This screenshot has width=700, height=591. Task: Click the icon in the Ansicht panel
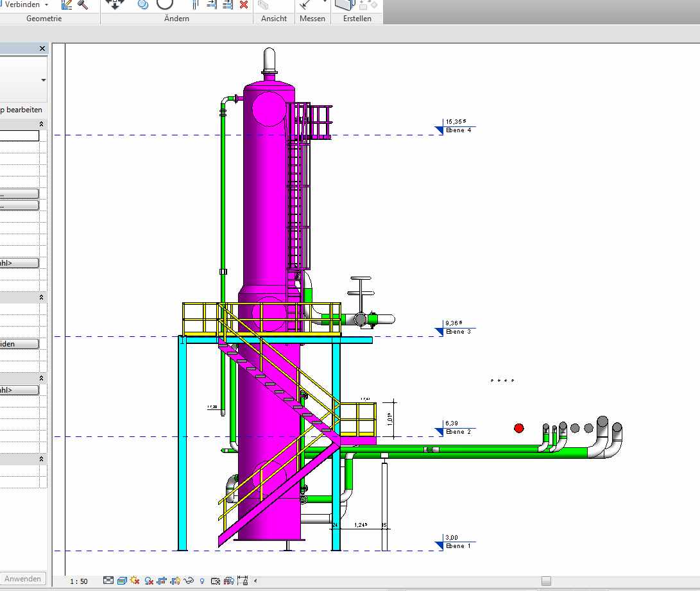tap(264, 4)
